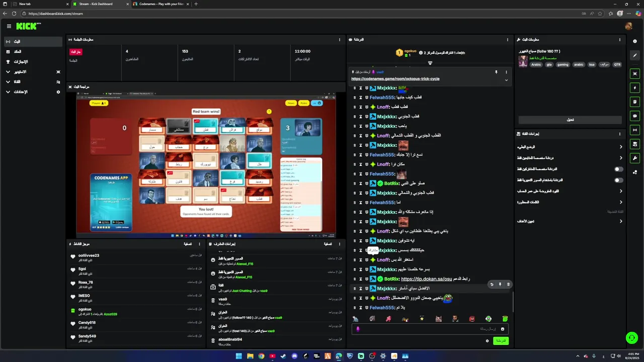
Task: Open the profile avatar menu top right
Action: 628,26
